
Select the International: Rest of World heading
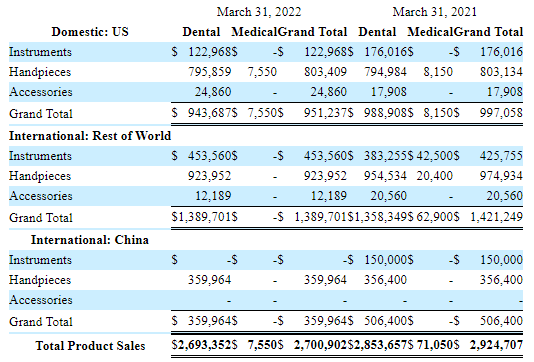tap(90, 136)
